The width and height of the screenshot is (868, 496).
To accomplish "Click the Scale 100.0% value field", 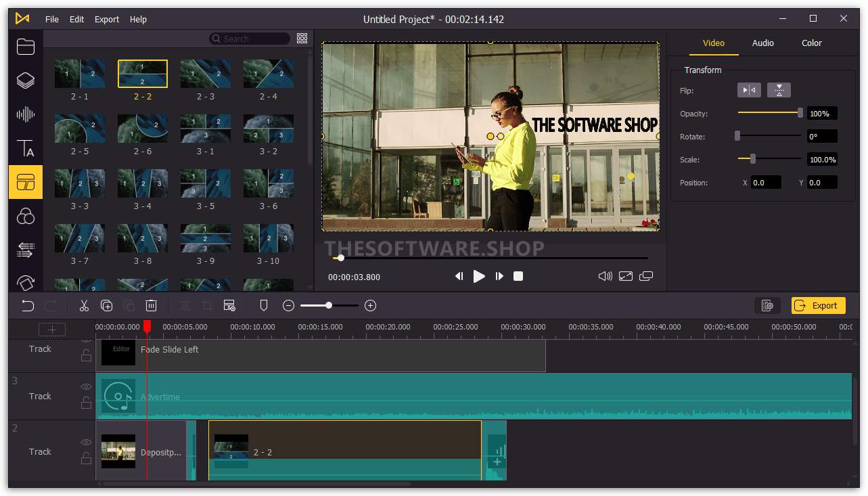I will [x=822, y=159].
